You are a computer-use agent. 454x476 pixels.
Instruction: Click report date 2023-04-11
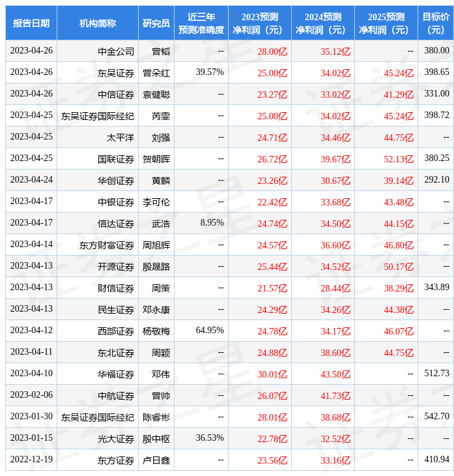(x=31, y=352)
